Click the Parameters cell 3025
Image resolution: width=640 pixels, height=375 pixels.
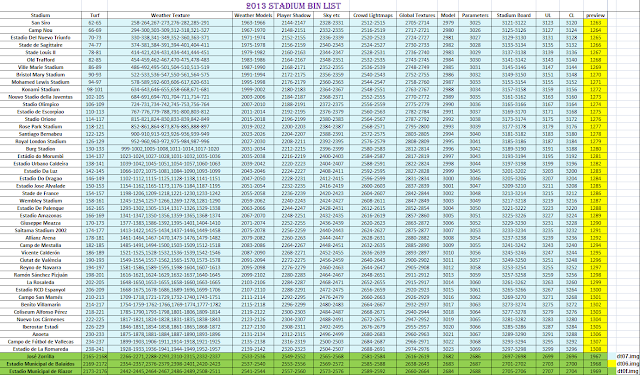coord(475,23)
